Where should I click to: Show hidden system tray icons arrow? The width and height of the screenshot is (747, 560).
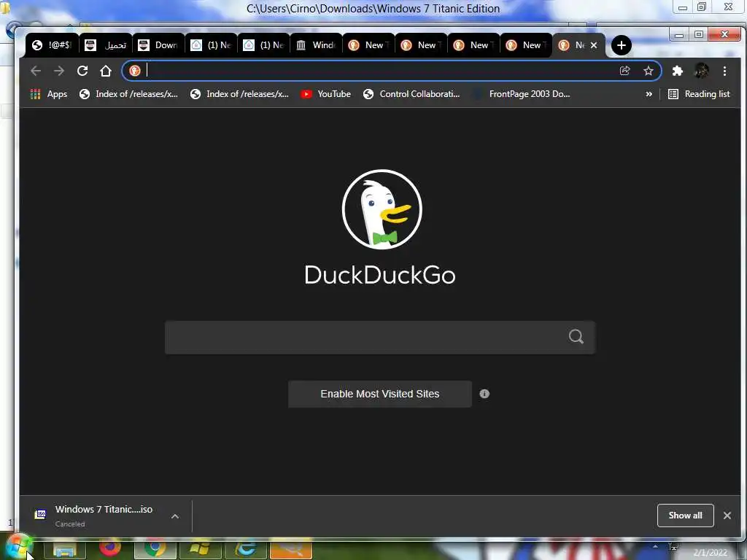point(656,546)
